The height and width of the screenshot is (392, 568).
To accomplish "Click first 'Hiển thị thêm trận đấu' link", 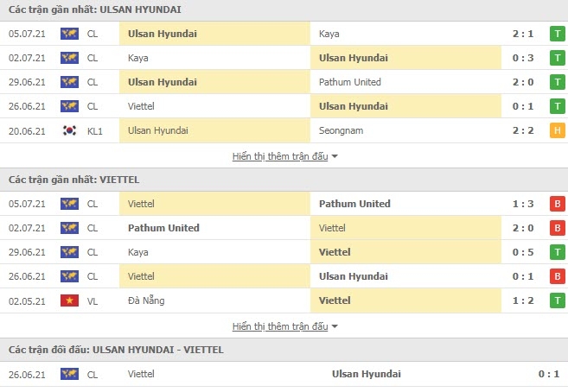I will (x=280, y=156).
